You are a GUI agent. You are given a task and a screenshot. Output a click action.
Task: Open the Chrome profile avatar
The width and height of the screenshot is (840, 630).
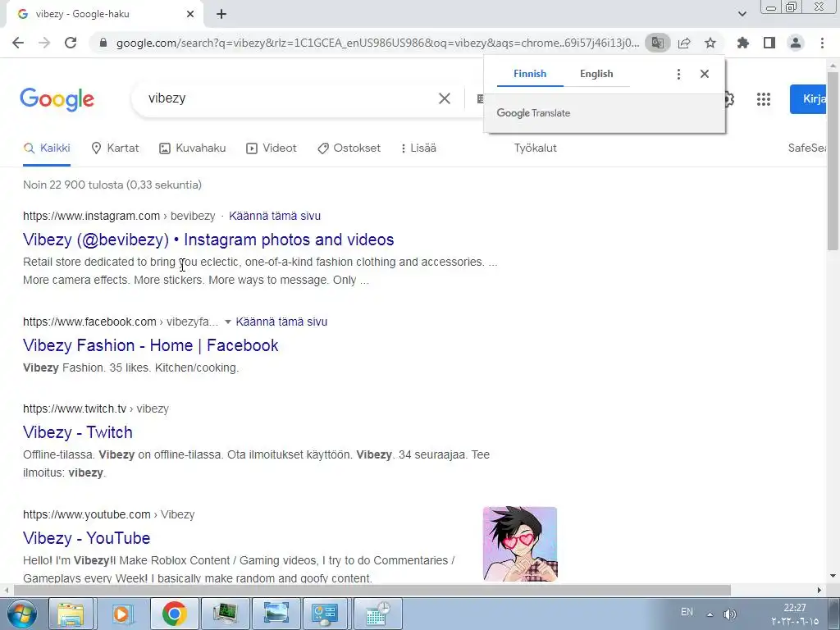click(x=796, y=43)
